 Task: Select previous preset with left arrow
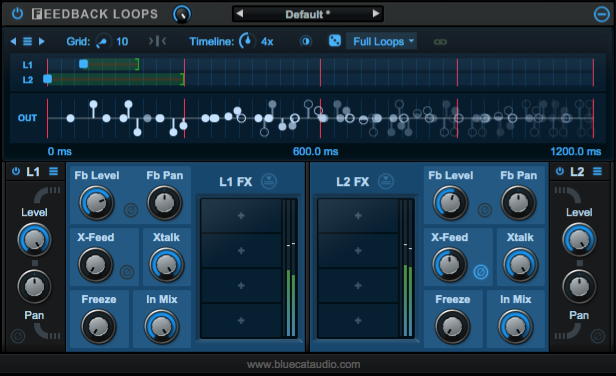(x=239, y=14)
